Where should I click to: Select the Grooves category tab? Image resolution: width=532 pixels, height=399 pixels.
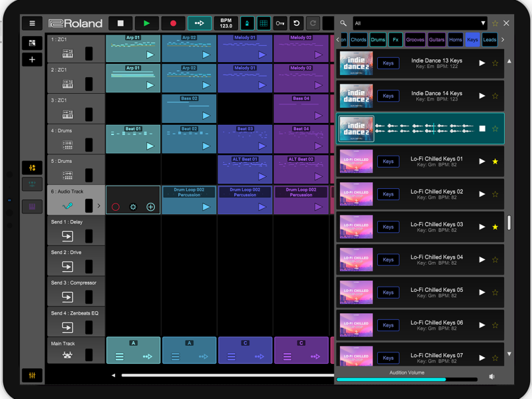tap(415, 40)
